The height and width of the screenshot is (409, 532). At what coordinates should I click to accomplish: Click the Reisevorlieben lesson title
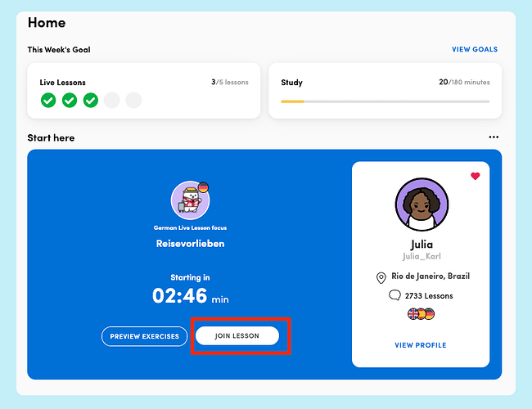coord(190,244)
